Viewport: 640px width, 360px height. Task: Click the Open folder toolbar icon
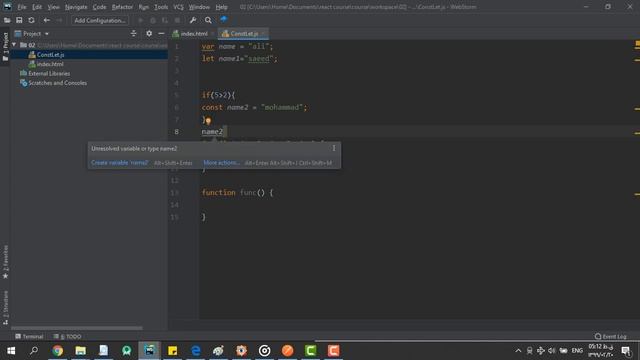pos(7,20)
